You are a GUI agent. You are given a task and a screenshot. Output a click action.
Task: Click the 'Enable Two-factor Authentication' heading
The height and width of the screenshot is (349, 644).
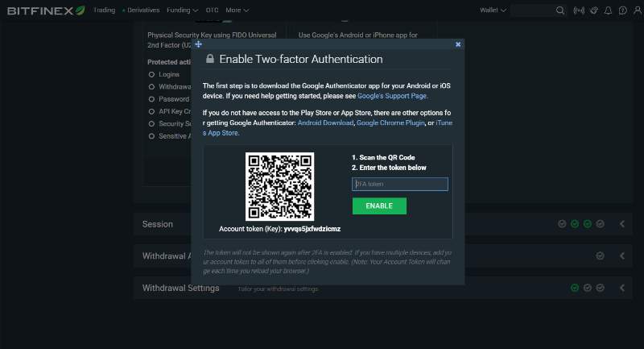click(x=301, y=59)
